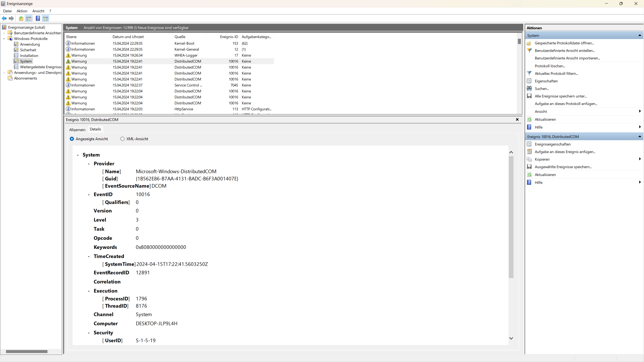Open Ereigniseigenschaften in the actions pane
The image size is (644, 362).
tap(552, 144)
